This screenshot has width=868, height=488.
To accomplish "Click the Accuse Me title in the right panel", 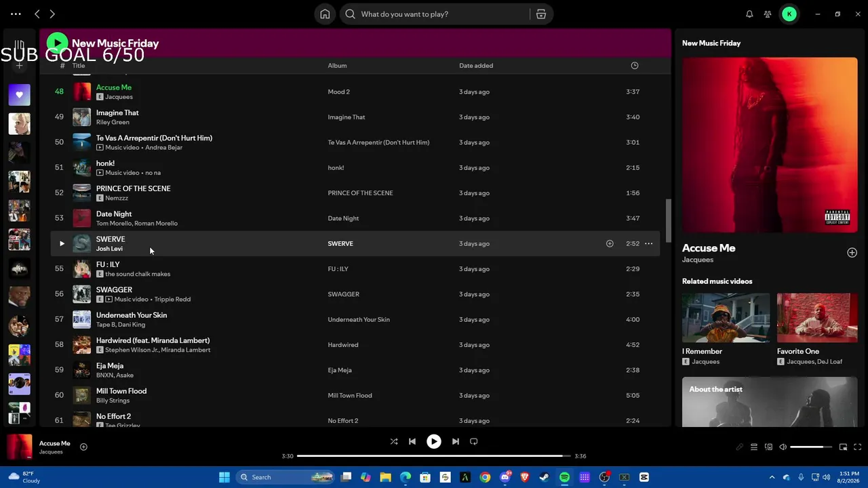I will coord(709,248).
